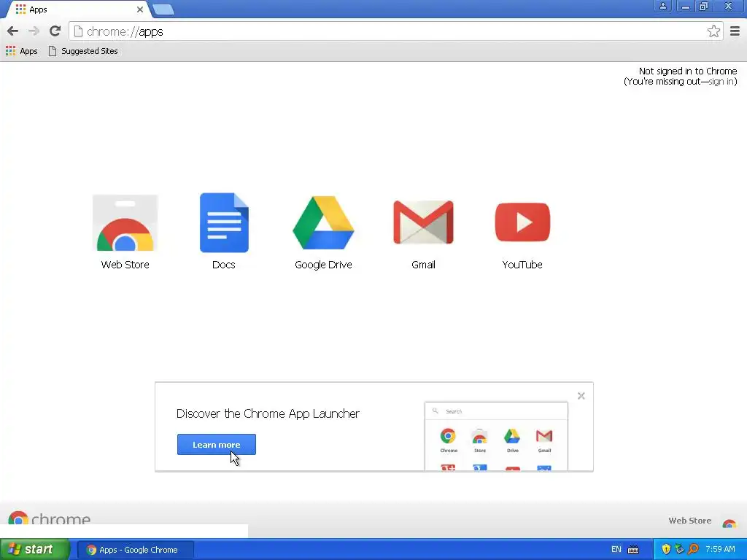Restore down the Chrome window
Image resolution: width=747 pixels, height=560 pixels.
click(x=704, y=6)
